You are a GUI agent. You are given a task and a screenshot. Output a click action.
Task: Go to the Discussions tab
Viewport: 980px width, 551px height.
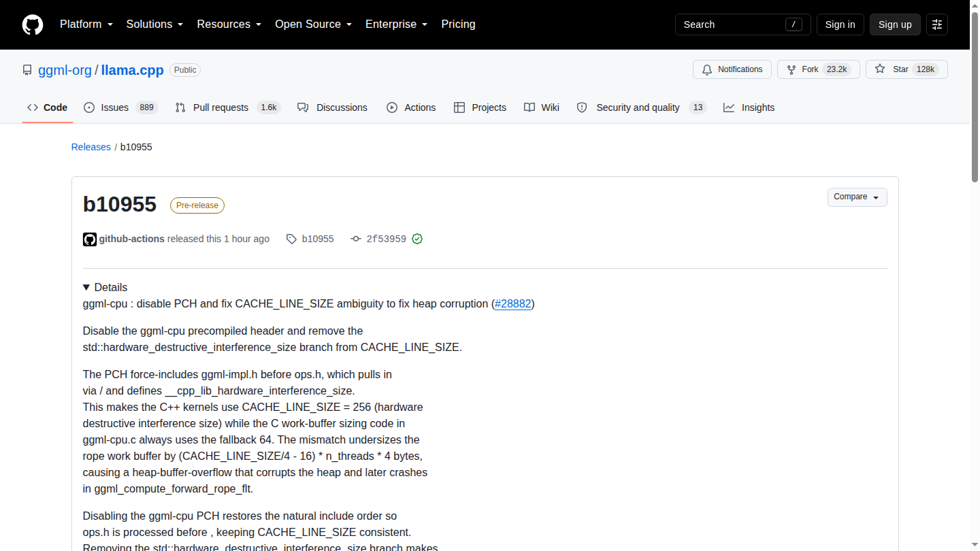point(333,107)
